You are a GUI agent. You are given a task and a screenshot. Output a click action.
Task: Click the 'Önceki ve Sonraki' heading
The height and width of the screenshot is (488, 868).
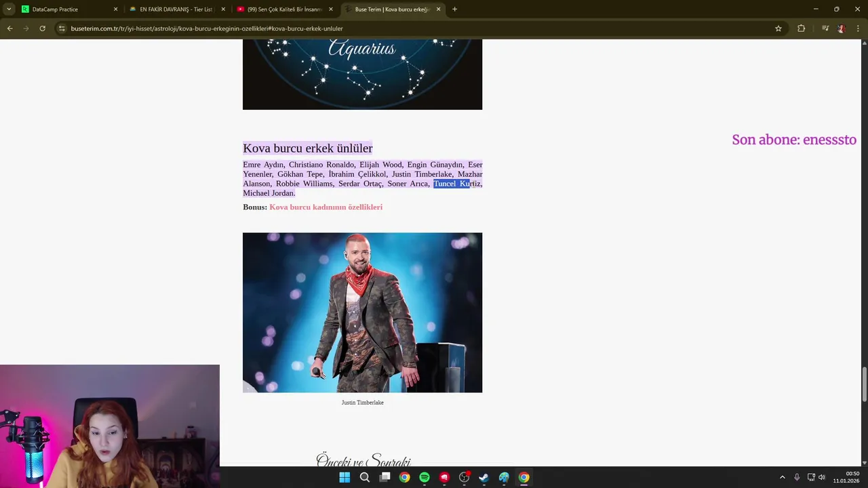pos(363,460)
